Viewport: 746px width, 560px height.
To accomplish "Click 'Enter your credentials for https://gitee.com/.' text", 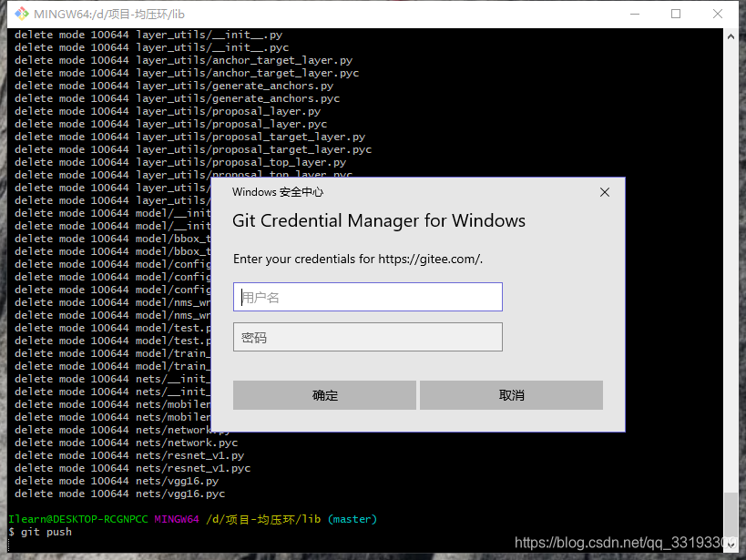I will click(x=358, y=259).
